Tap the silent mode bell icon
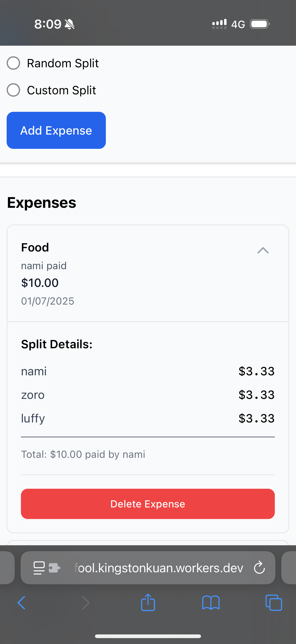296x644 pixels. click(69, 24)
